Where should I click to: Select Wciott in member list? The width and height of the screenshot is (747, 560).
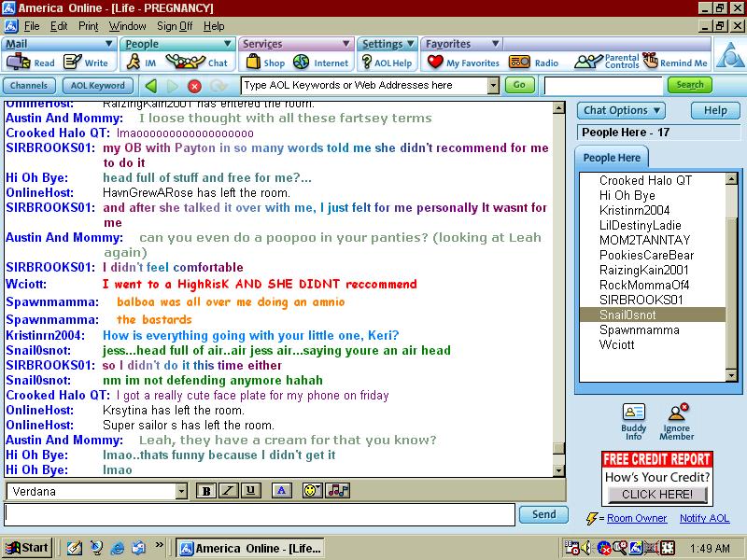[x=653, y=344]
